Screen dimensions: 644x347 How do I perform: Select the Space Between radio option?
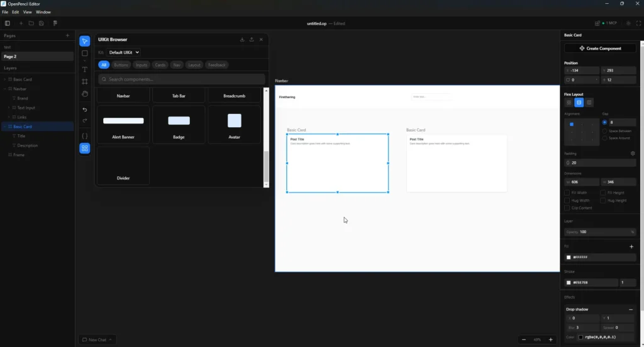click(604, 131)
